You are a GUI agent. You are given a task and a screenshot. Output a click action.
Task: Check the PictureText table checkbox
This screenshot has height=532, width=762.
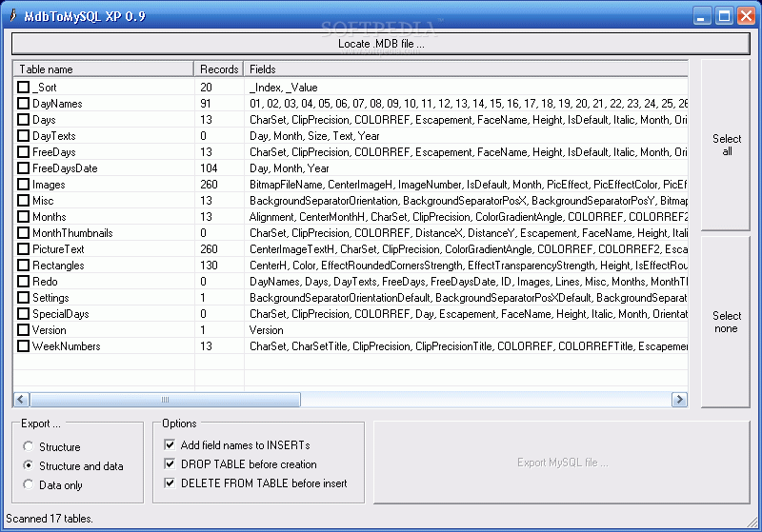pos(23,249)
